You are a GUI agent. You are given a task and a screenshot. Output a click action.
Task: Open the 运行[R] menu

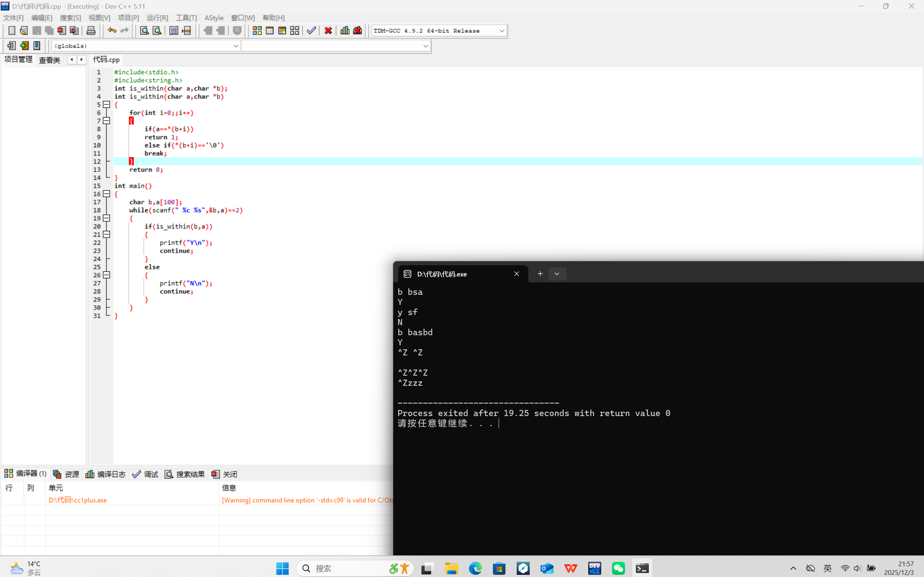pos(157,18)
